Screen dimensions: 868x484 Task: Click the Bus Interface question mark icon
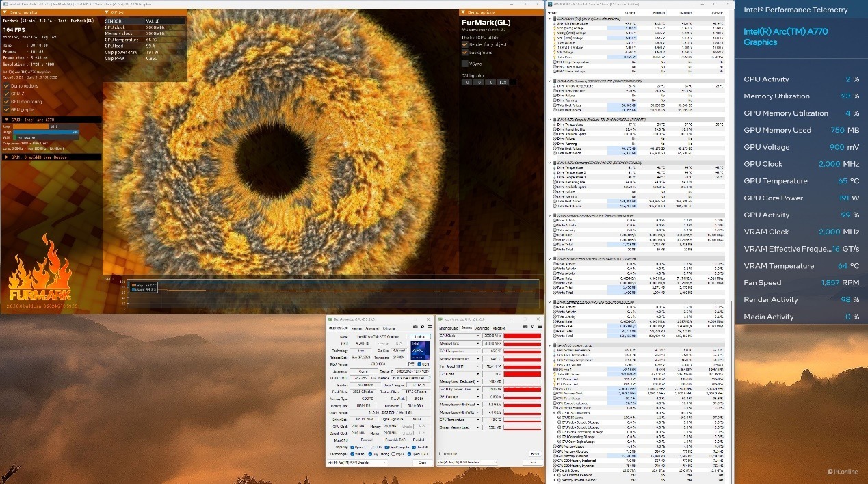[x=430, y=378]
